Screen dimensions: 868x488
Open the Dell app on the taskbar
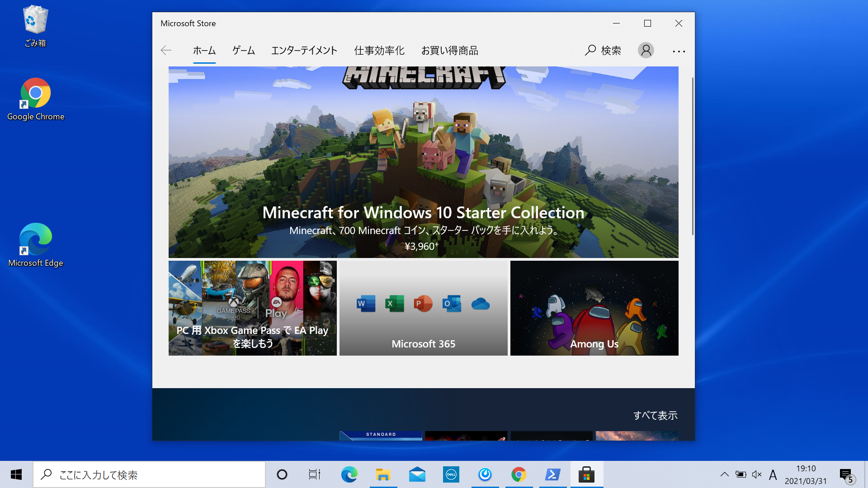coord(451,474)
